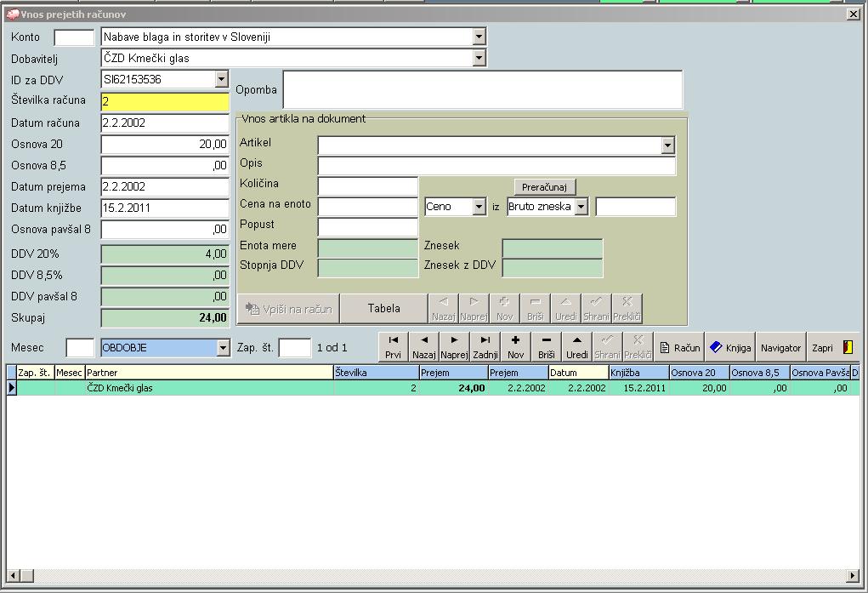Open the Račun document button
The image size is (868, 593).
pos(679,347)
